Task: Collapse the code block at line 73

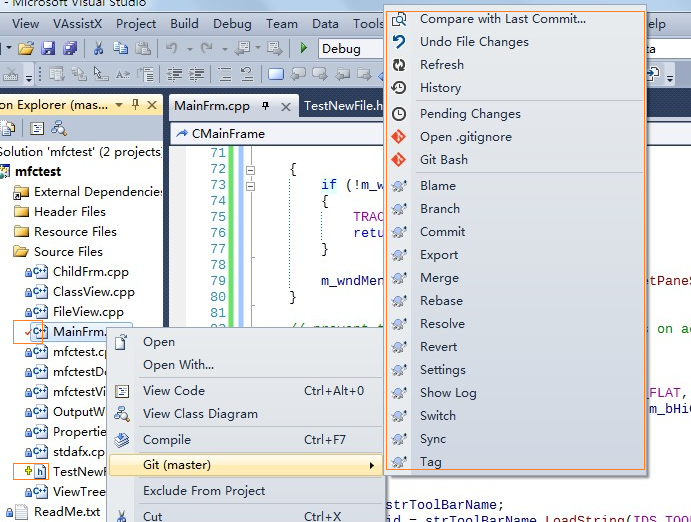Action: pyautogui.click(x=250, y=186)
